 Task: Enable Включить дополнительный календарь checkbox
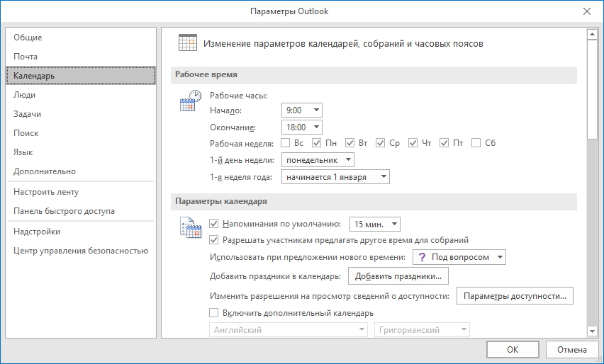pyautogui.click(x=214, y=313)
